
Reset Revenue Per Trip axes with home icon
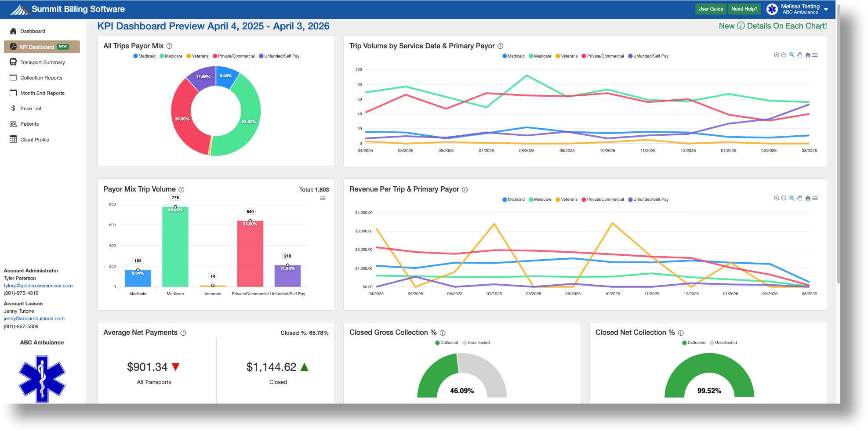click(808, 198)
